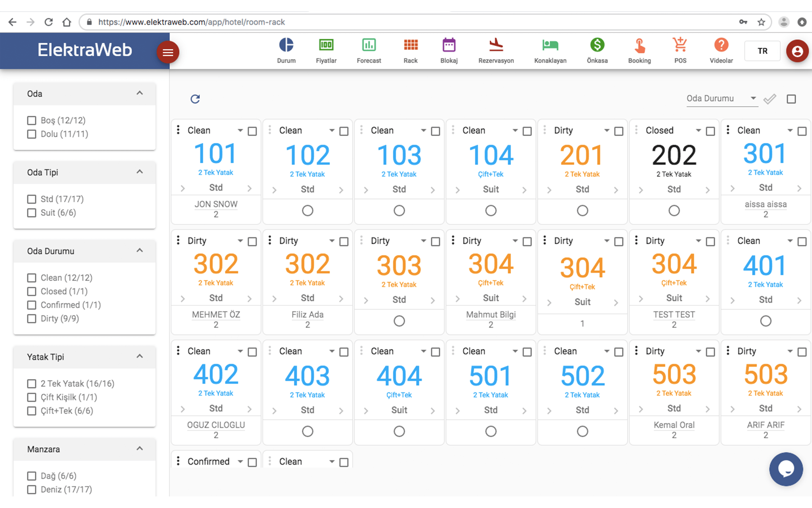Check the Dolu (11/11) filter

point(32,134)
